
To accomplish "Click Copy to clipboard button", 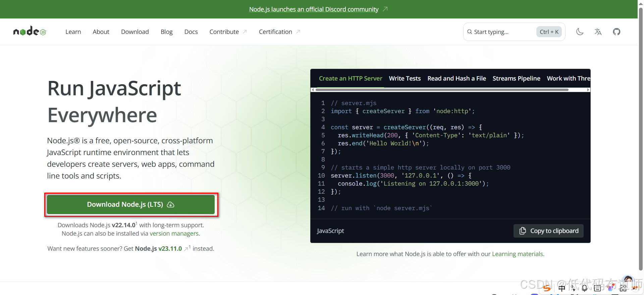I will click(548, 231).
